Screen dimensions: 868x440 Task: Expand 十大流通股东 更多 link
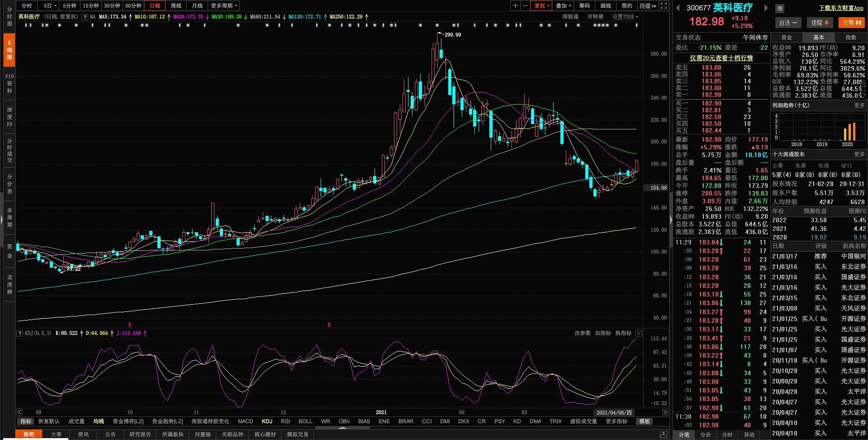click(x=859, y=154)
